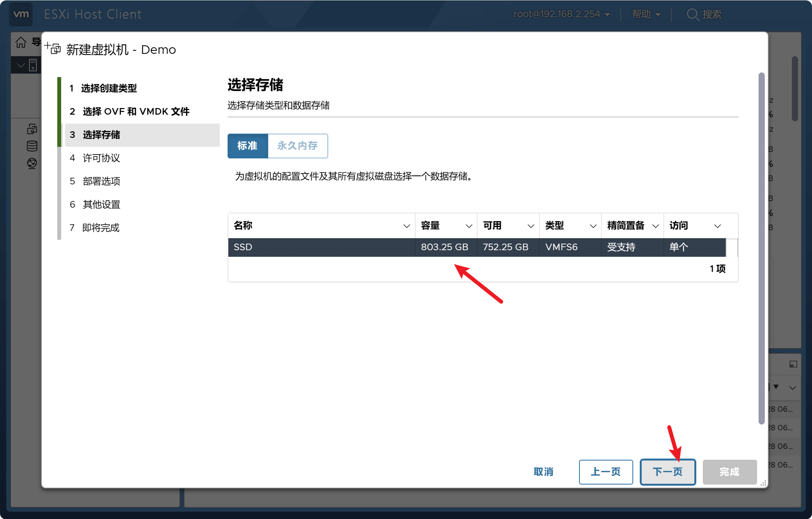Open the networking globe sidebar icon
Image resolution: width=812 pixels, height=519 pixels.
(x=32, y=163)
